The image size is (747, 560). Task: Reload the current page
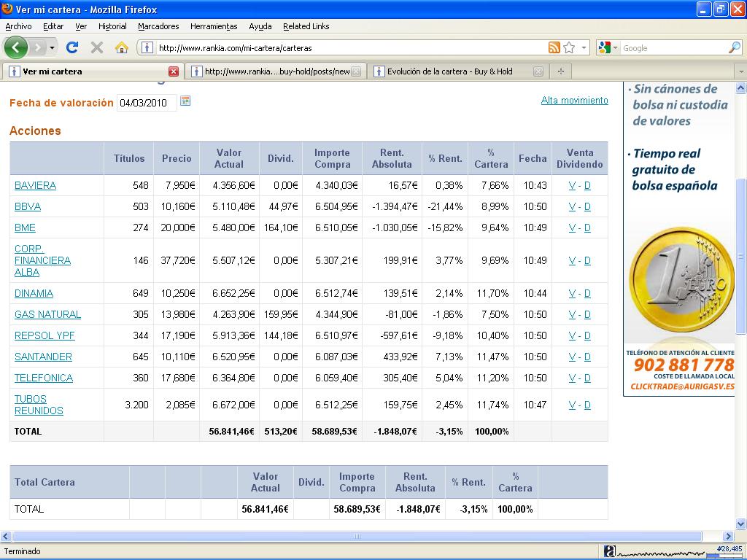click(x=71, y=48)
